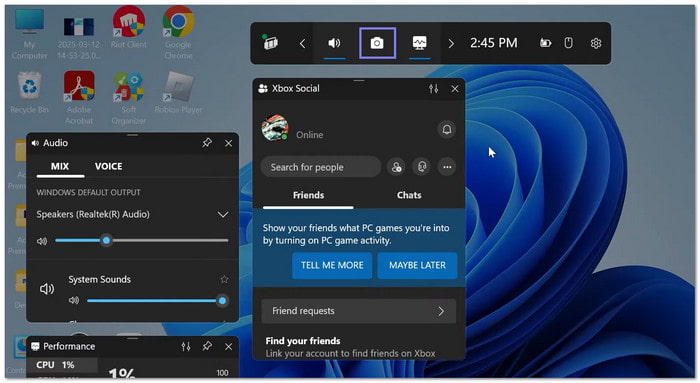The height and width of the screenshot is (383, 700).
Task: Enable mouse click-through icon in Game Bar
Action: tap(568, 43)
